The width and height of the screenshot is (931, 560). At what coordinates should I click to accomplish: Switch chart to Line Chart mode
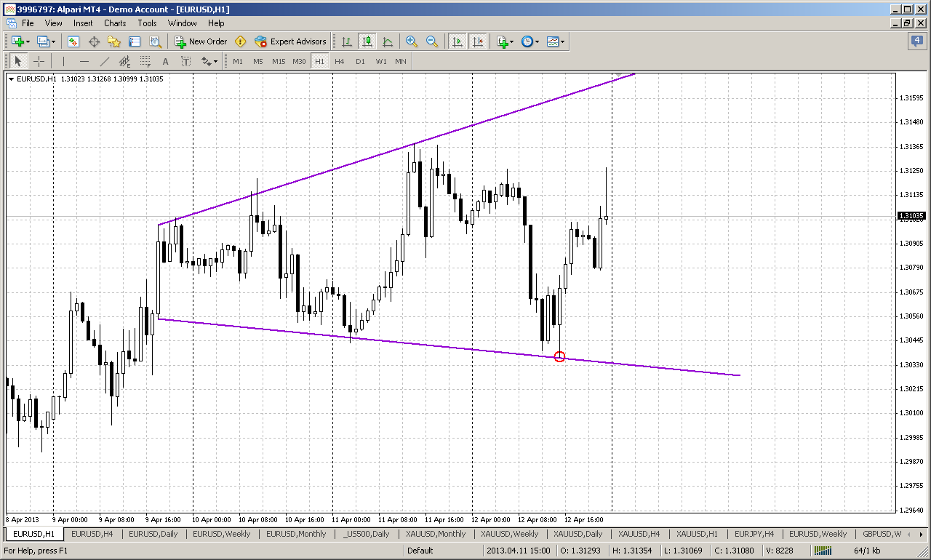[388, 41]
